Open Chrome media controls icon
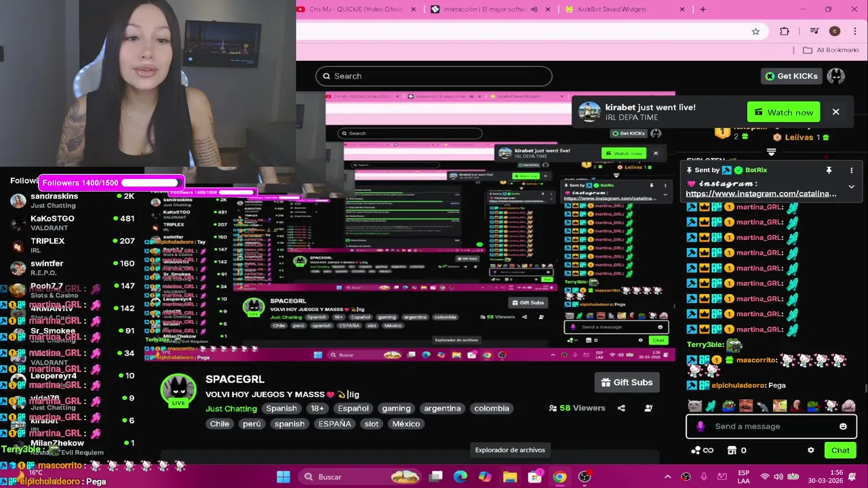Image resolution: width=868 pixels, height=488 pixels. click(x=814, y=31)
